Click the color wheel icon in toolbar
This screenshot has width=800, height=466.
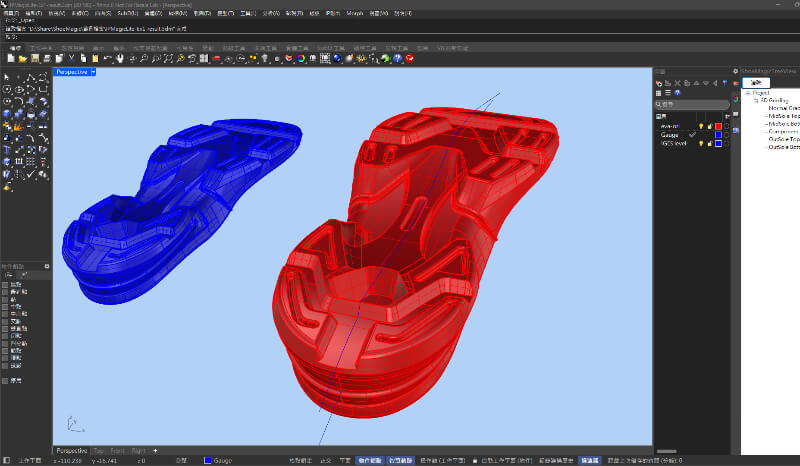(x=301, y=60)
